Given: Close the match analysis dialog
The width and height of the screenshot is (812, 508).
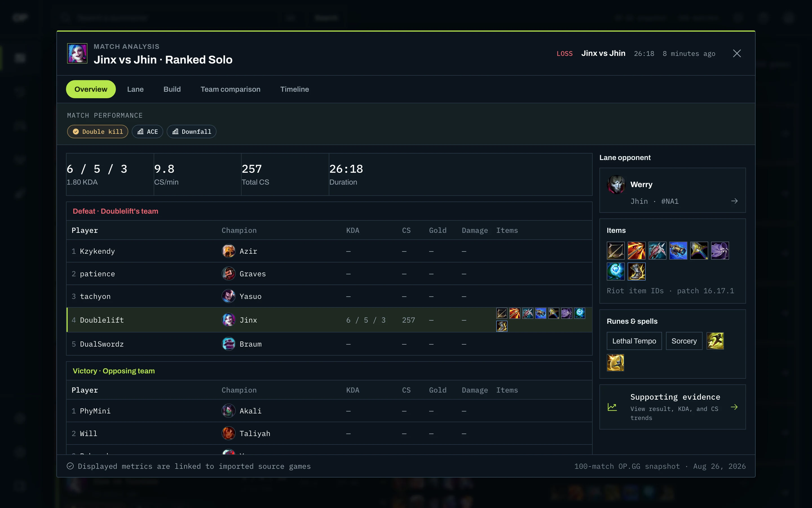Looking at the screenshot, I should click(x=737, y=53).
